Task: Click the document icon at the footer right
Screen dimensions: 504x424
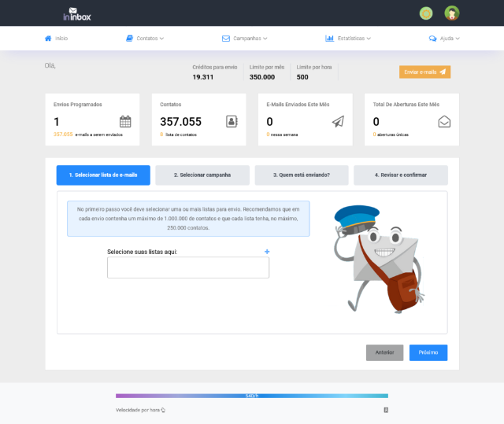Action: [385, 410]
